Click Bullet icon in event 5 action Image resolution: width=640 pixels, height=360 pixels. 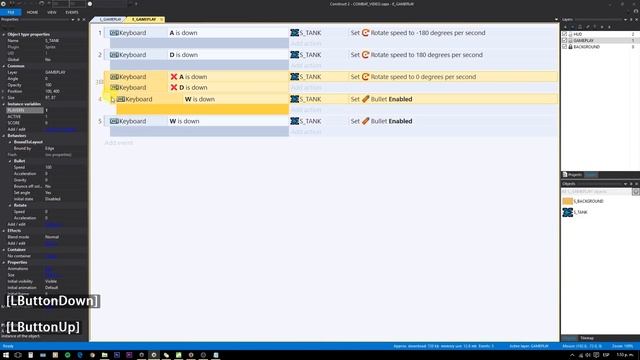point(365,121)
